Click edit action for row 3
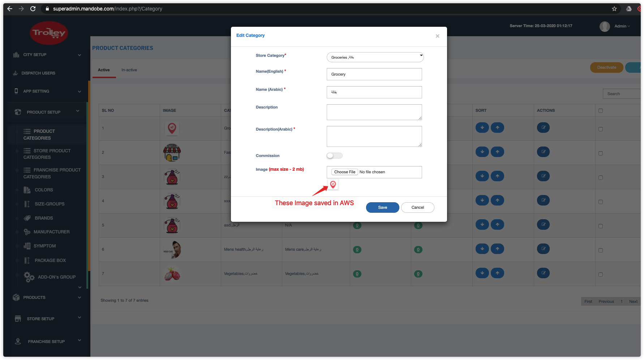 coord(543,176)
